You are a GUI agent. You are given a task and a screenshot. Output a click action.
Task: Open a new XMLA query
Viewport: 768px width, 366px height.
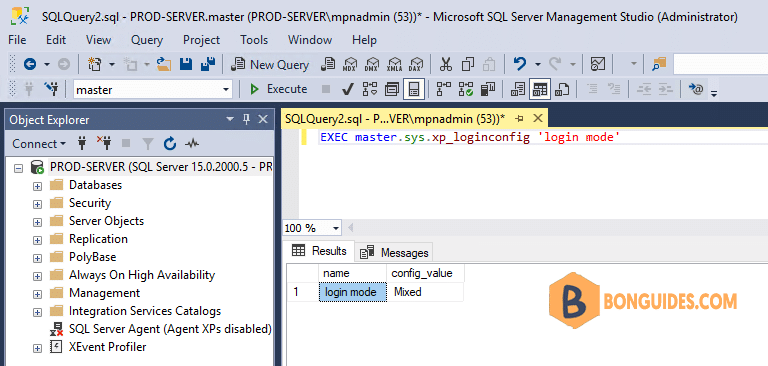click(394, 64)
